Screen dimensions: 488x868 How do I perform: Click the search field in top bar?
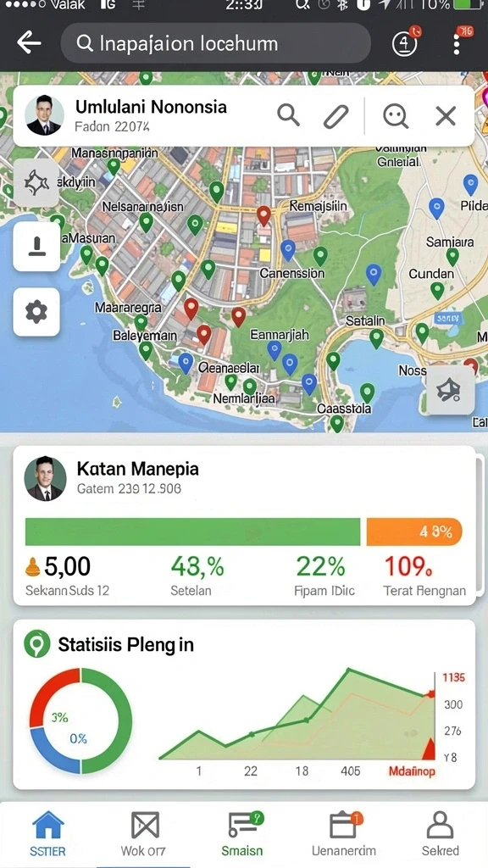[x=215, y=43]
